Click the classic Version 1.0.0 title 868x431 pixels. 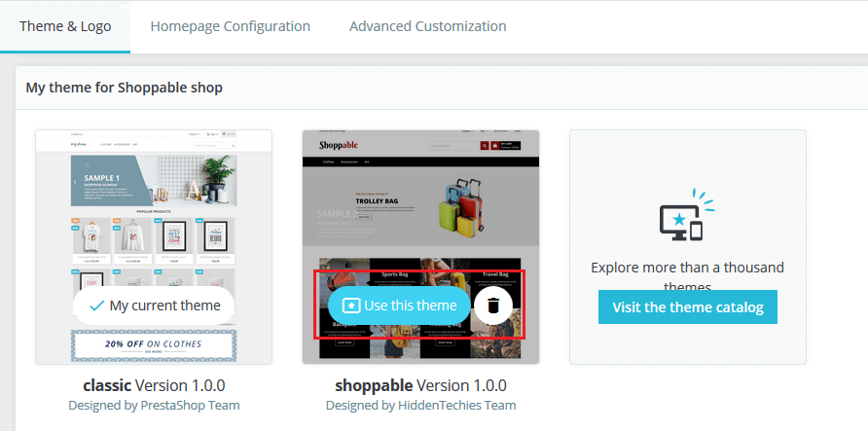coord(154,385)
